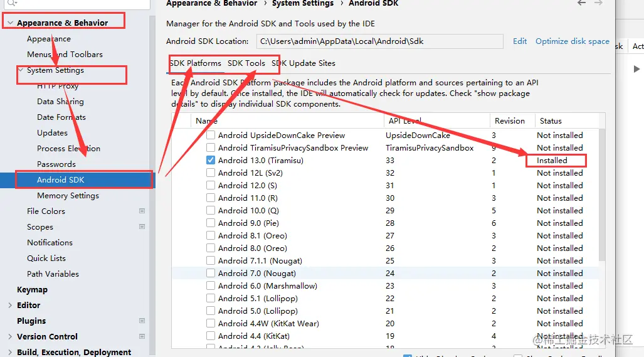Expand the Version Control settings node
The height and width of the screenshot is (357, 644).
click(10, 336)
